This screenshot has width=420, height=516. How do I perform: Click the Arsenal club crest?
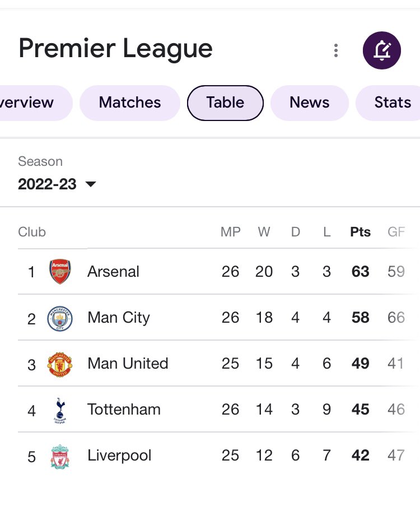pyautogui.click(x=60, y=272)
